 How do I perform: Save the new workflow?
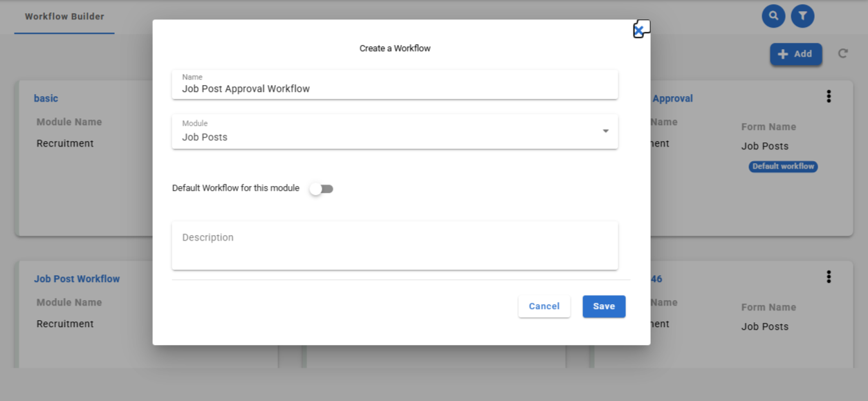pos(603,306)
